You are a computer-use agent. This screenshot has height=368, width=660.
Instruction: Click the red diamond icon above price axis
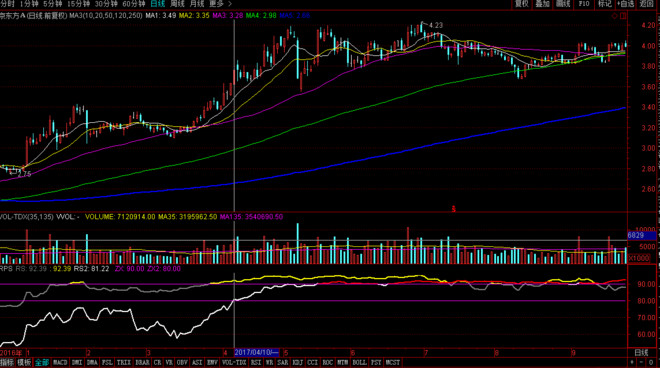pos(615,16)
